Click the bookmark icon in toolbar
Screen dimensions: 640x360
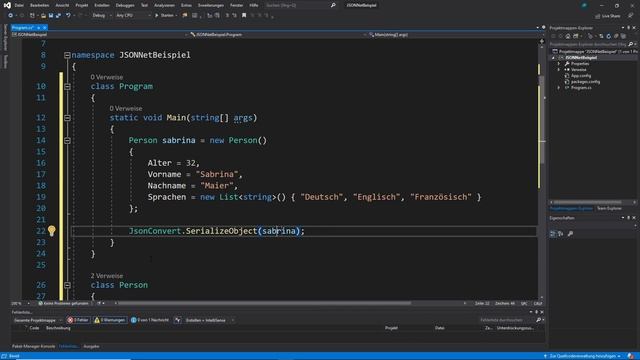(244, 16)
